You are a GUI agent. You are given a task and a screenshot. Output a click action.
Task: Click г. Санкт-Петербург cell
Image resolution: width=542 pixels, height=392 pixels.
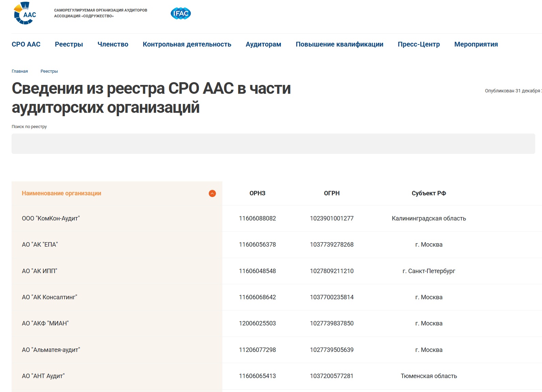point(429,271)
